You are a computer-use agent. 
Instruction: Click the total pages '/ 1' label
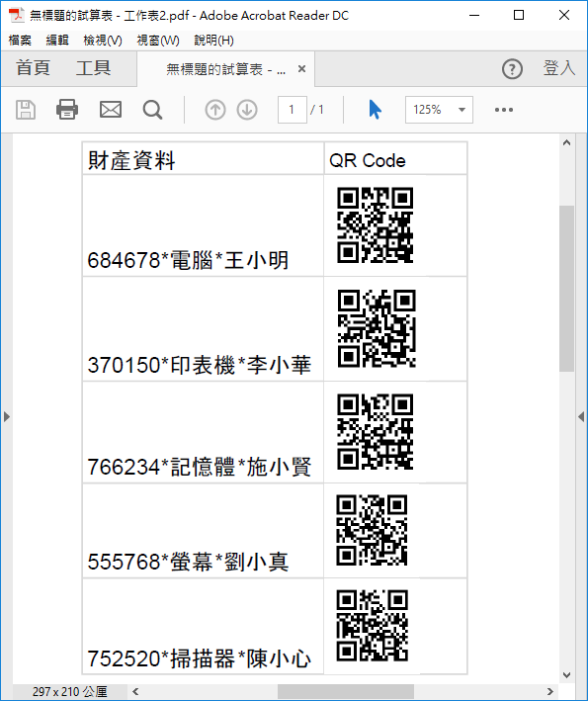point(317,110)
